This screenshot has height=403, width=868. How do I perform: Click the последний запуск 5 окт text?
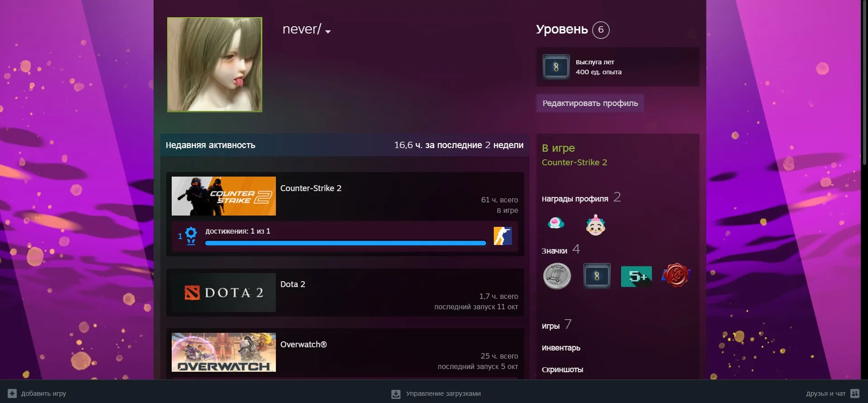tap(478, 366)
